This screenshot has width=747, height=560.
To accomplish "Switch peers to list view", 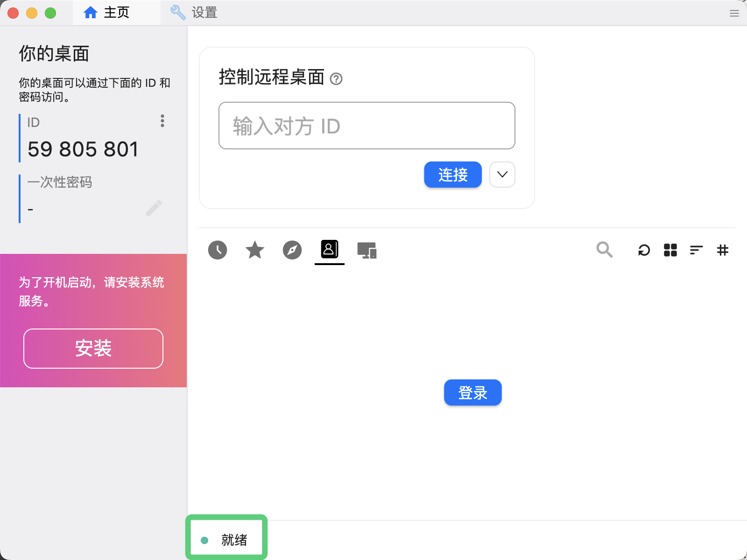I will pyautogui.click(x=696, y=250).
